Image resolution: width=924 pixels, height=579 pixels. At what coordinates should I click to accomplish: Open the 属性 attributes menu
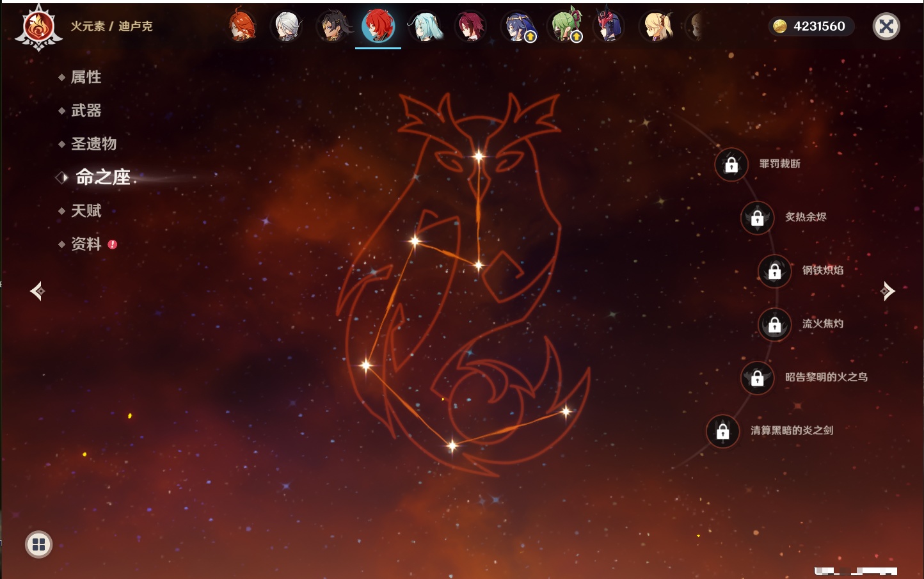coord(86,77)
